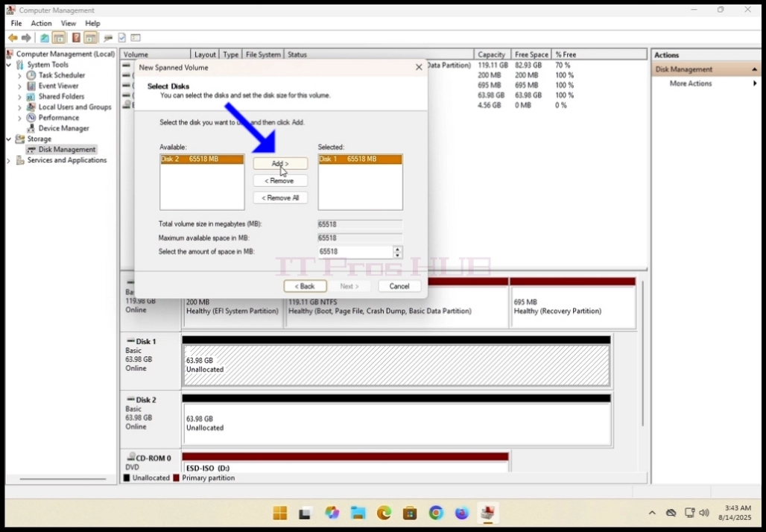Click the < Remove All button

coord(280,198)
